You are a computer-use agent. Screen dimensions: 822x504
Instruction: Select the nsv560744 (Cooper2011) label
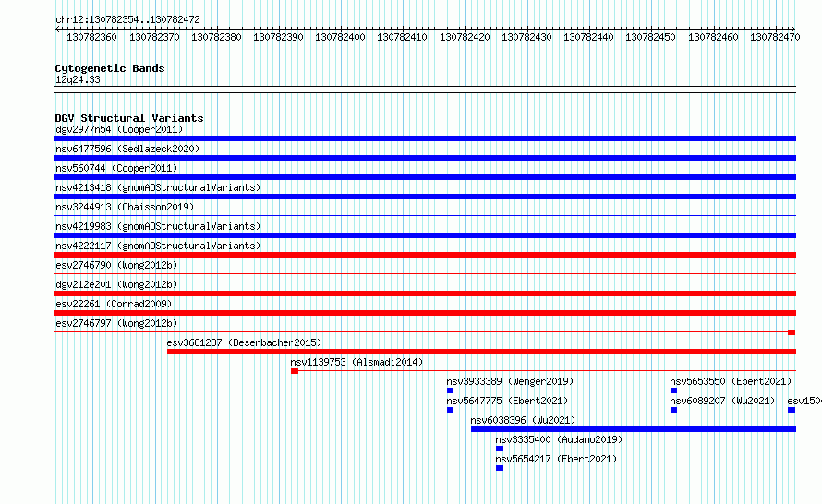tap(116, 168)
